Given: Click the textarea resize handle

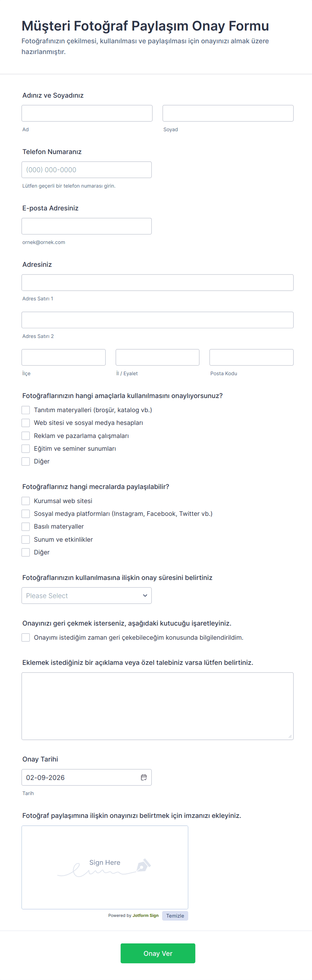Looking at the screenshot, I should pyautogui.click(x=290, y=736).
